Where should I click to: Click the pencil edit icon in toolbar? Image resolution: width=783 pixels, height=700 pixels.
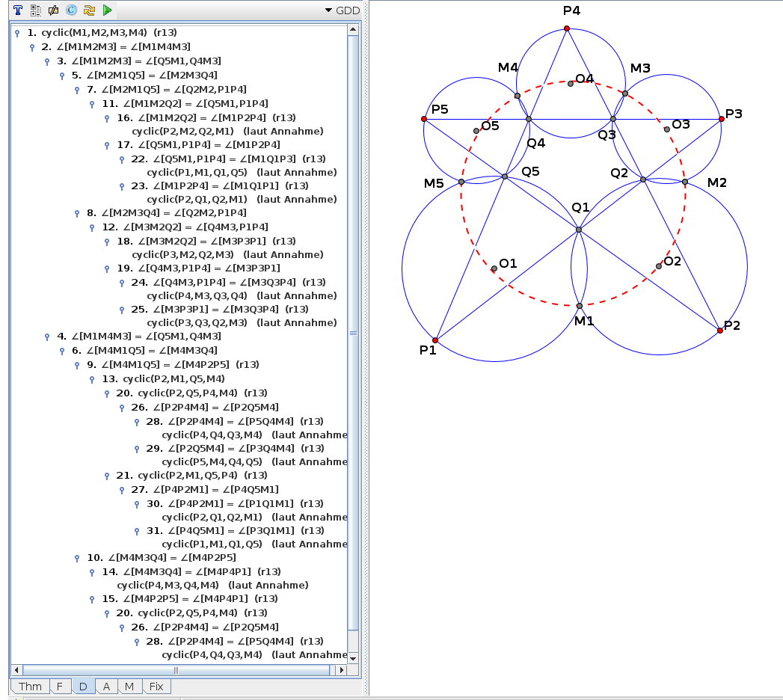53,10
